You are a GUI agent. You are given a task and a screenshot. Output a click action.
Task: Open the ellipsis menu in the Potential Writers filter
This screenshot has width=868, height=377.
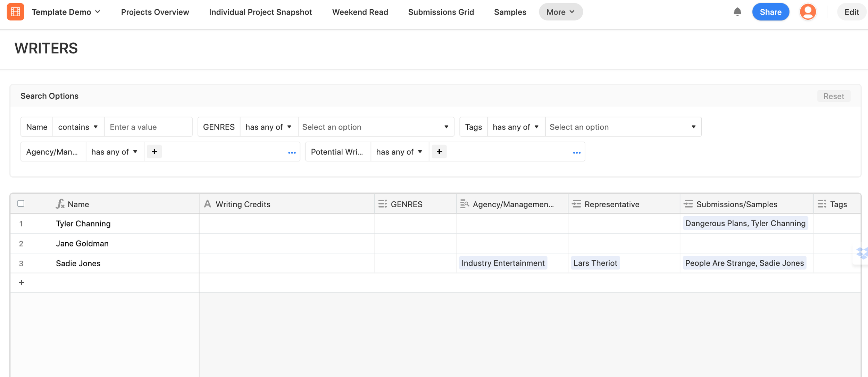tap(576, 152)
